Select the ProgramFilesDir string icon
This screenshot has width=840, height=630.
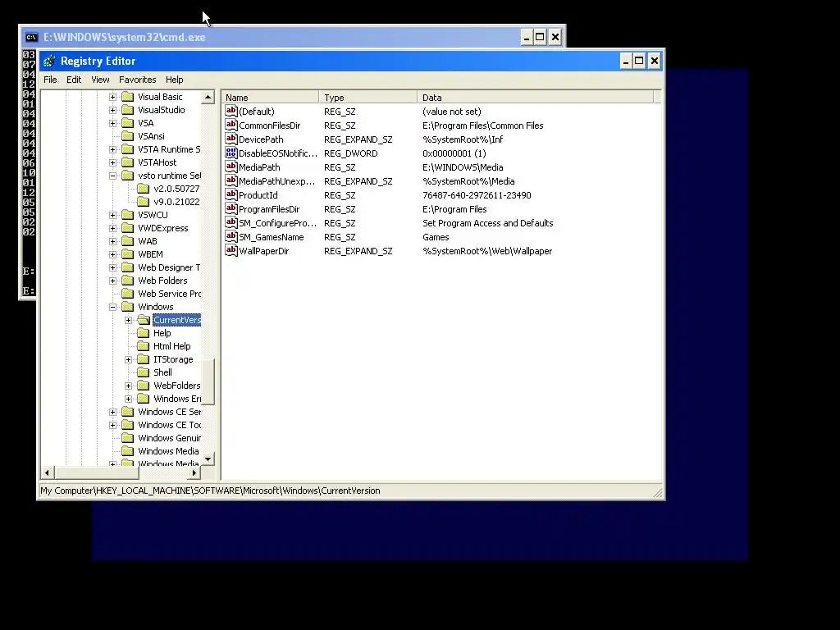tap(231, 208)
